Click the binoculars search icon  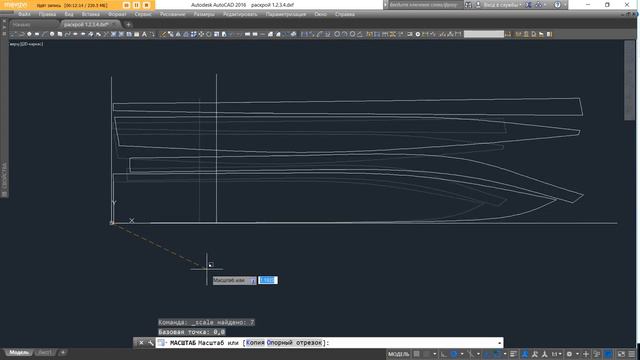pyautogui.click(x=468, y=5)
